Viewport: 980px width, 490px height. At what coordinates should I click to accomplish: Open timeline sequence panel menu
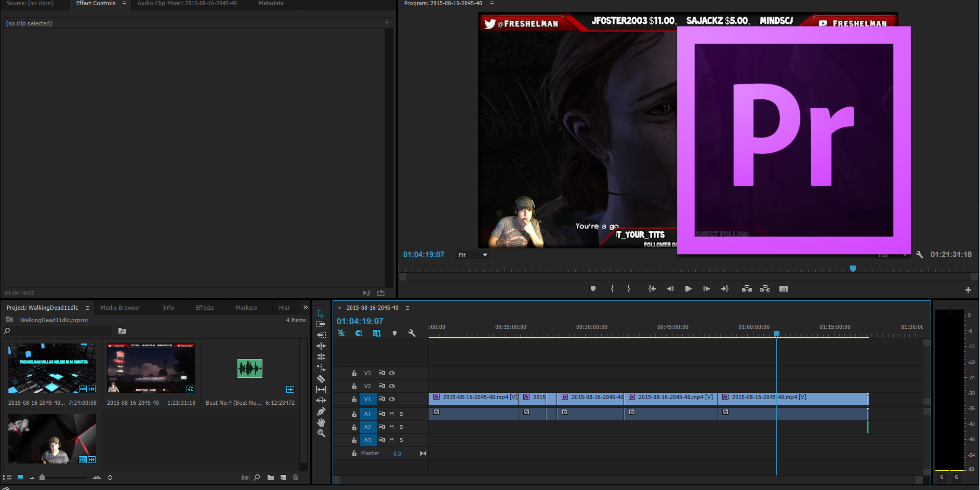click(407, 308)
